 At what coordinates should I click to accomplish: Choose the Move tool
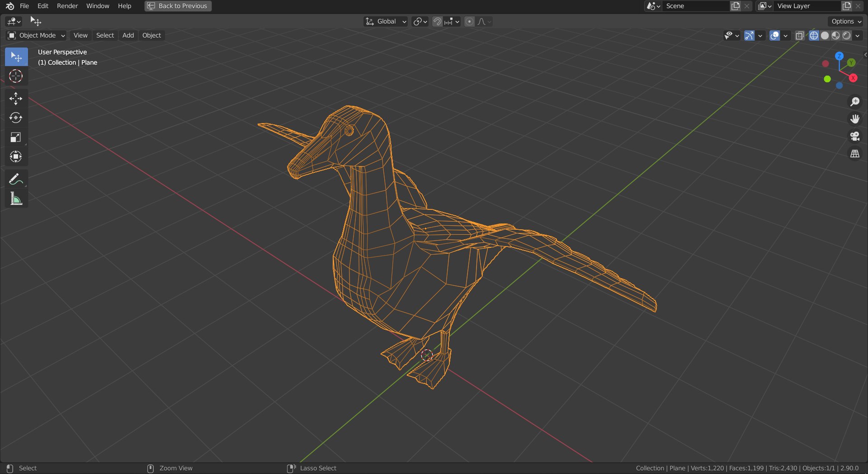[x=16, y=99]
